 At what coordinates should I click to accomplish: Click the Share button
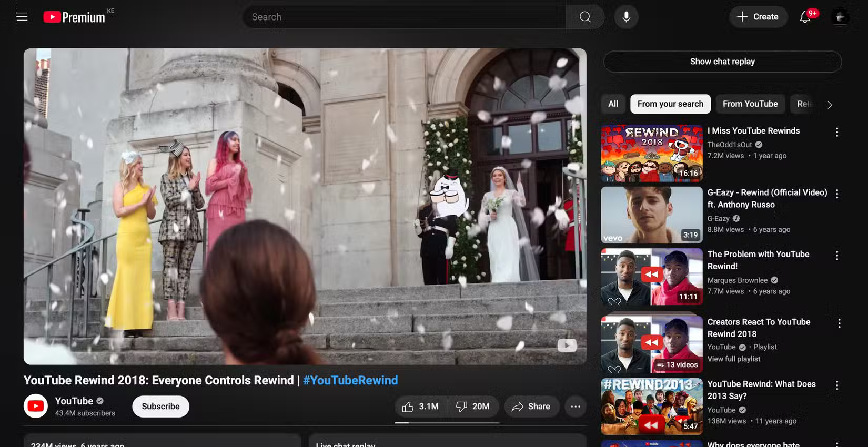pos(531,407)
